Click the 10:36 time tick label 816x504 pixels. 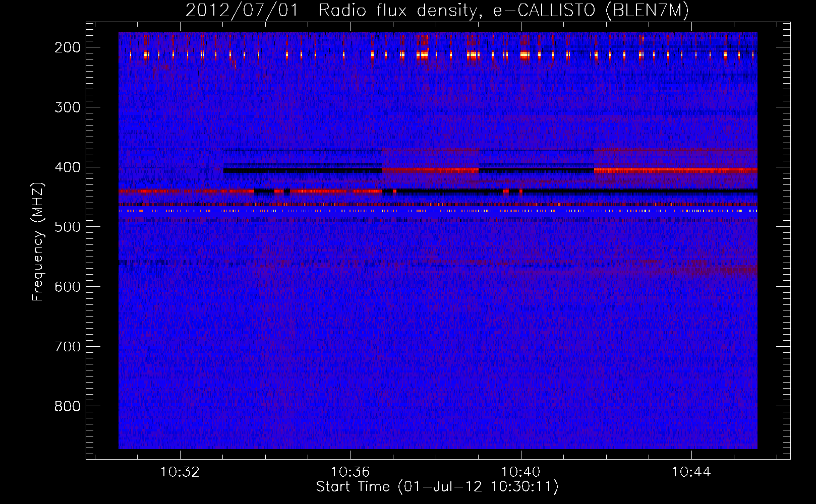pyautogui.click(x=351, y=472)
